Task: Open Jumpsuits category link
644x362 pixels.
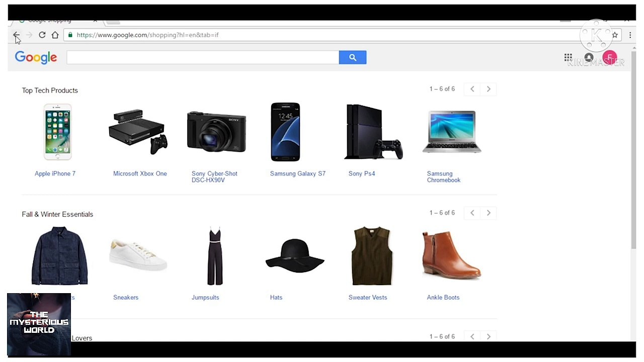Action: 205,298
